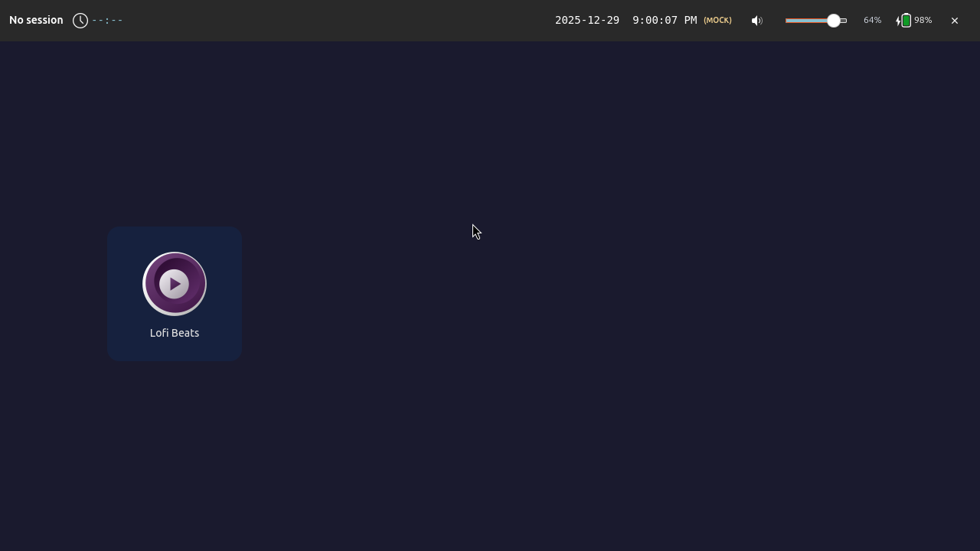This screenshot has width=980, height=551.
Task: Click the unfilled end of volume slider
Action: [844, 21]
